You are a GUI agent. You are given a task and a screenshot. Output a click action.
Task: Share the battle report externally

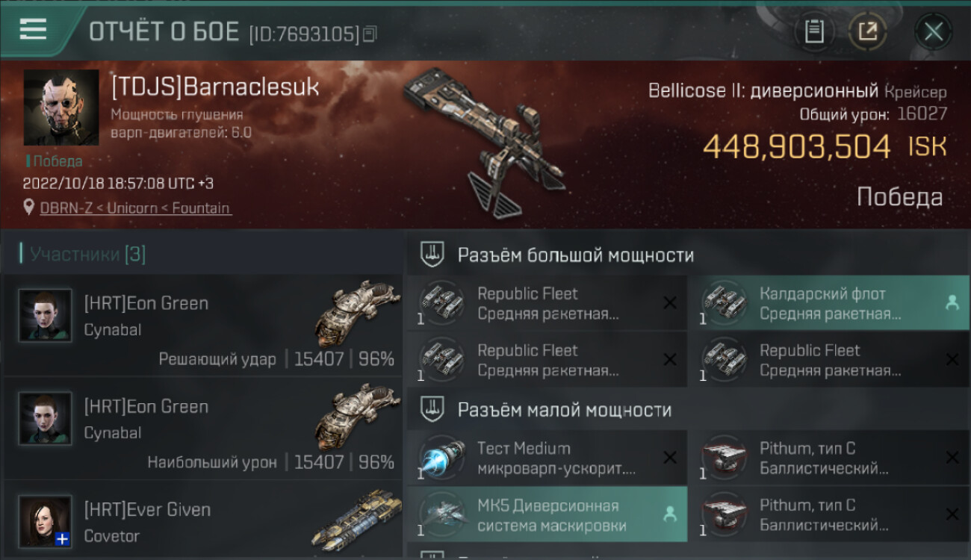click(x=867, y=31)
